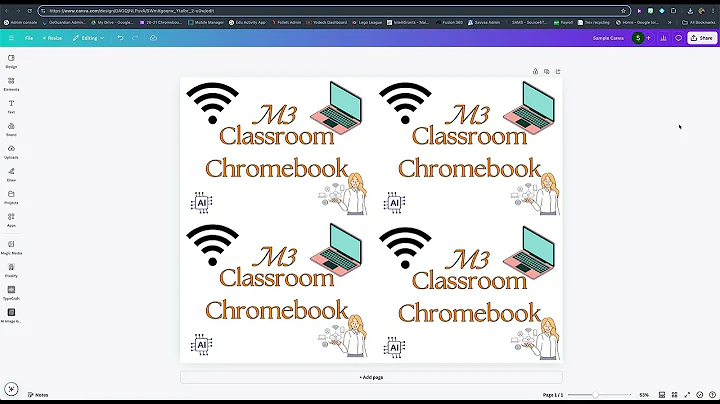The image size is (720, 404).
Task: Lock the page using lock icon
Action: click(535, 72)
